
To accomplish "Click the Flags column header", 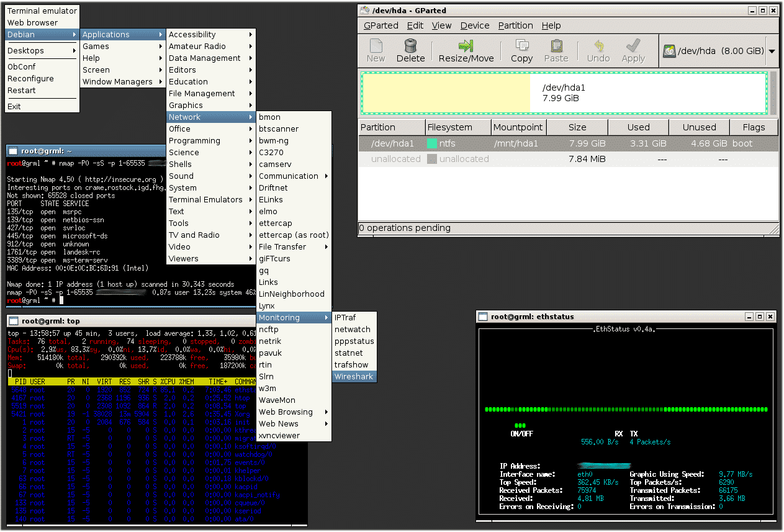I will (754, 127).
